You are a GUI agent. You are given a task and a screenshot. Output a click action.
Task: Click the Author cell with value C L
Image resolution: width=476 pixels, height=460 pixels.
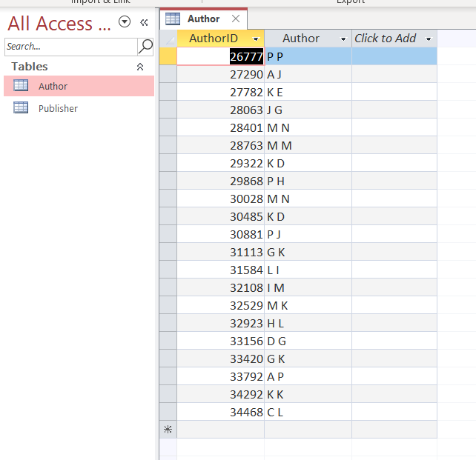click(x=307, y=412)
